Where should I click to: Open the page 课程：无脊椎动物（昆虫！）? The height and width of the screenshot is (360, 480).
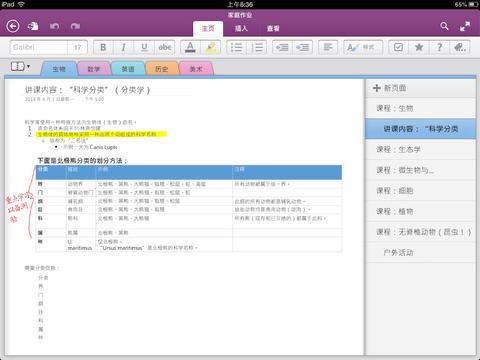421,232
